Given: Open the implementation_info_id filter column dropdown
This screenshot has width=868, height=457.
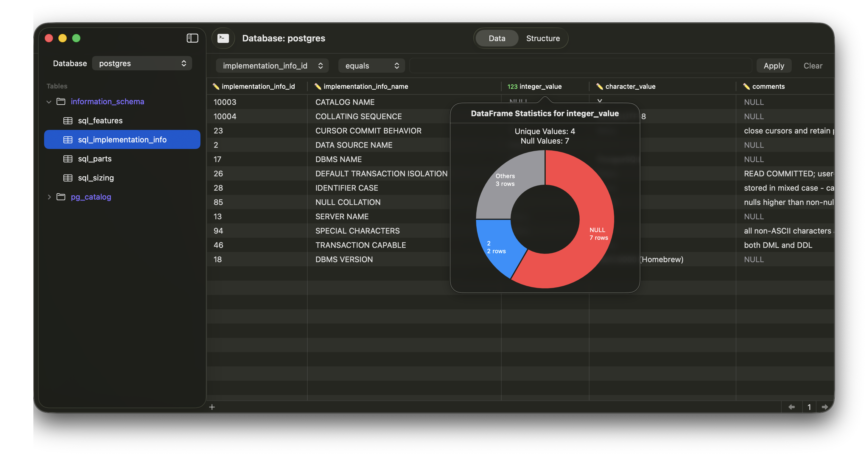Looking at the screenshot, I should tap(272, 66).
